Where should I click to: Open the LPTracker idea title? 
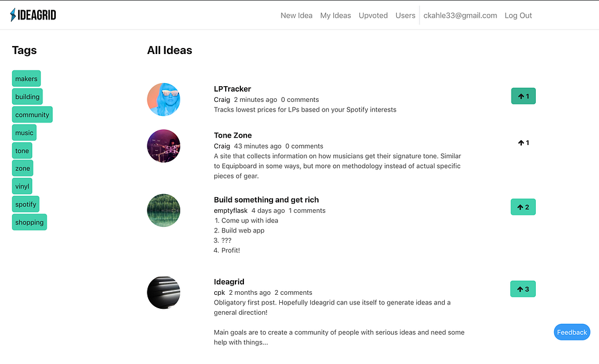point(232,89)
